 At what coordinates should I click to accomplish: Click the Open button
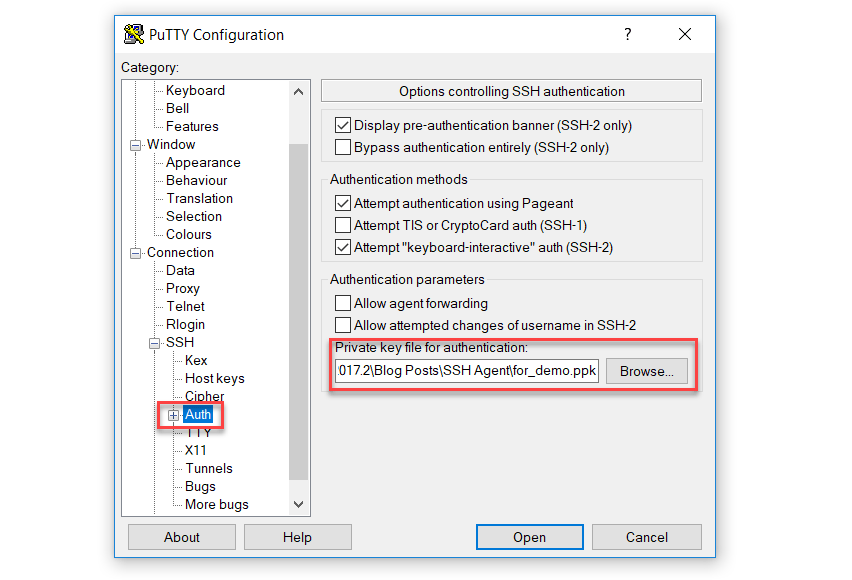point(529,537)
